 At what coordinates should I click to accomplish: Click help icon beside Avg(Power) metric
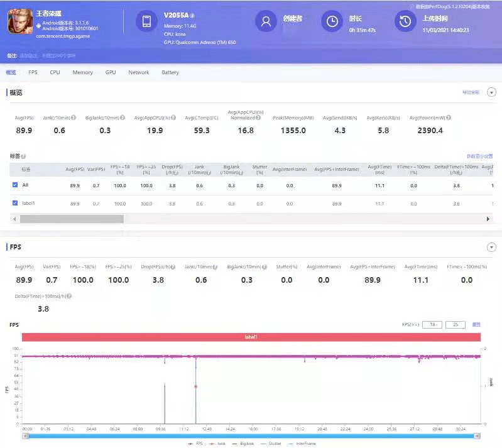coord(449,118)
